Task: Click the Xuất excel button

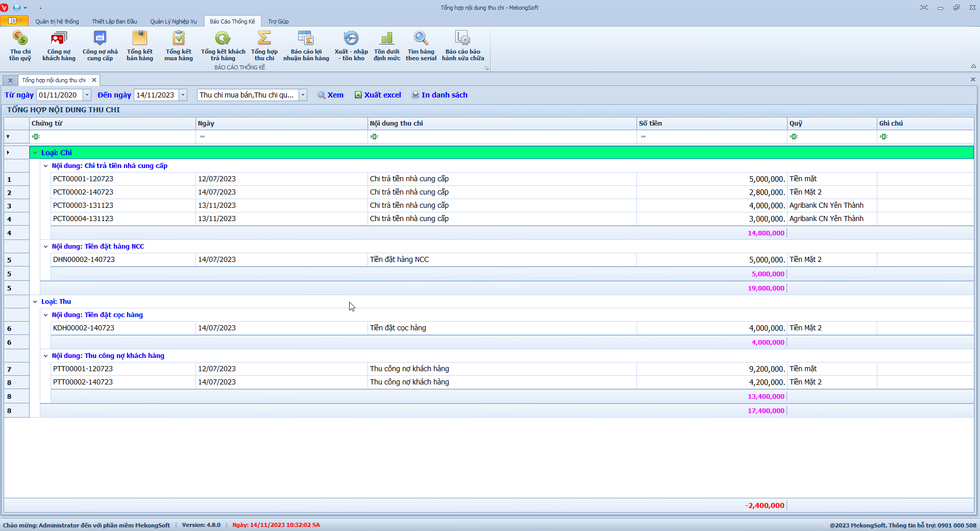Action: click(x=378, y=95)
